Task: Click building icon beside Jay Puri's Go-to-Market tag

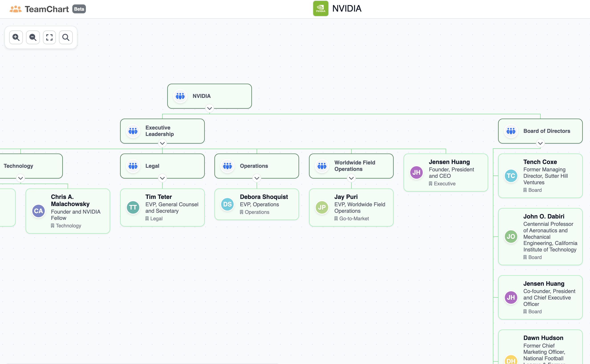Action: click(336, 218)
